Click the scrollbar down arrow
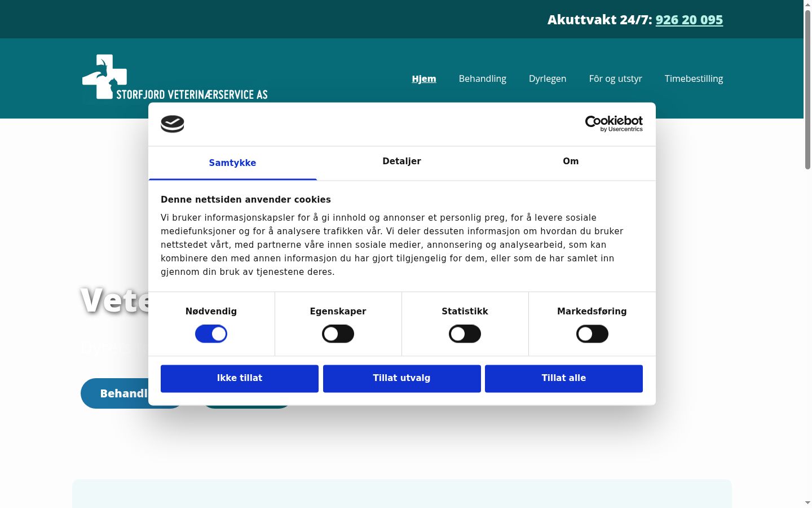 pyautogui.click(x=807, y=502)
